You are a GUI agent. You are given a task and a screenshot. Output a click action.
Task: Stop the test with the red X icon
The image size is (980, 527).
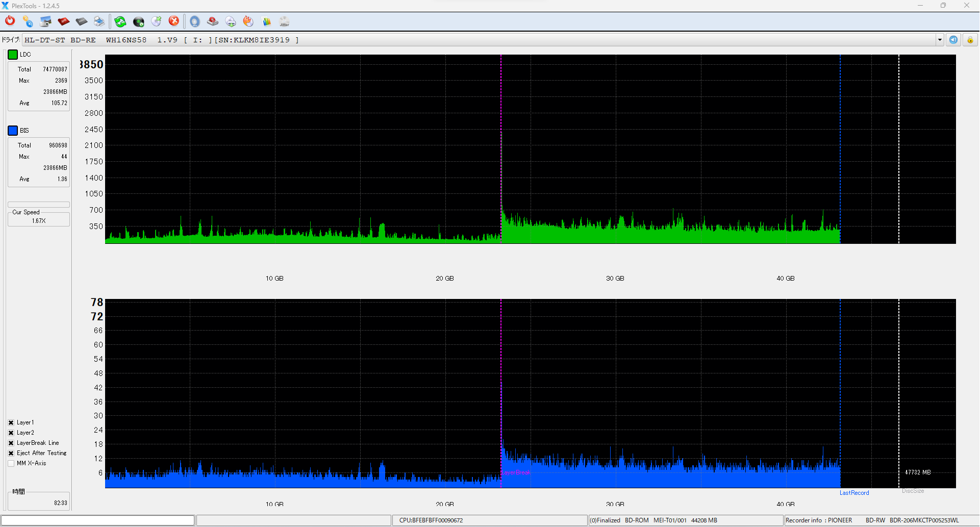tap(174, 21)
